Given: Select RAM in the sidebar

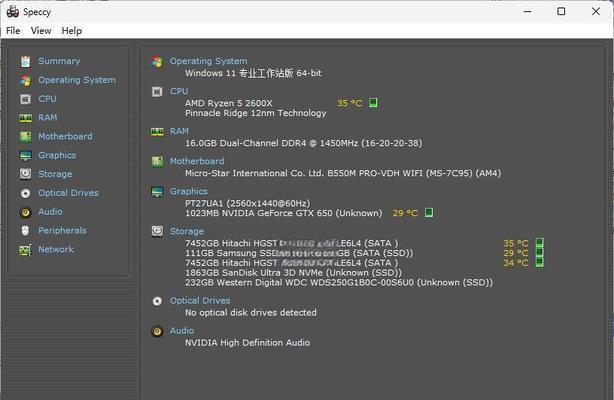Looking at the screenshot, I should [x=48, y=118].
